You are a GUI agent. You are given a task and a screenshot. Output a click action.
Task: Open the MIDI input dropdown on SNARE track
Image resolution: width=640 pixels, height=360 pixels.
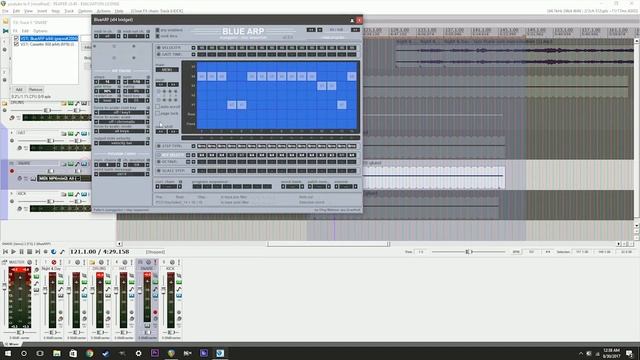point(59,178)
